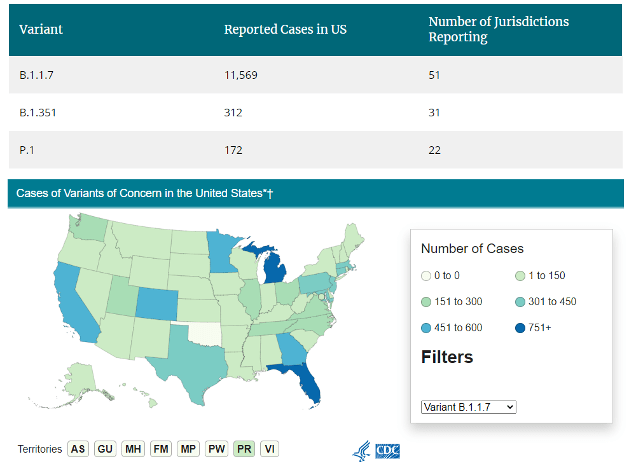The height and width of the screenshot is (466, 630).
Task: Click the '451 to 600' legend swatch
Action: coord(427,327)
